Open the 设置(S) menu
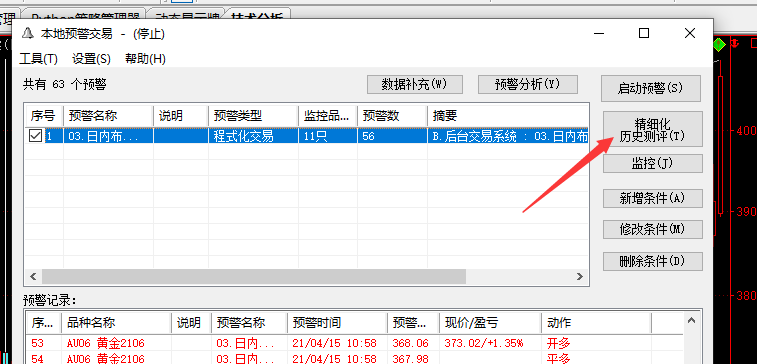This screenshot has width=757, height=364. (91, 59)
